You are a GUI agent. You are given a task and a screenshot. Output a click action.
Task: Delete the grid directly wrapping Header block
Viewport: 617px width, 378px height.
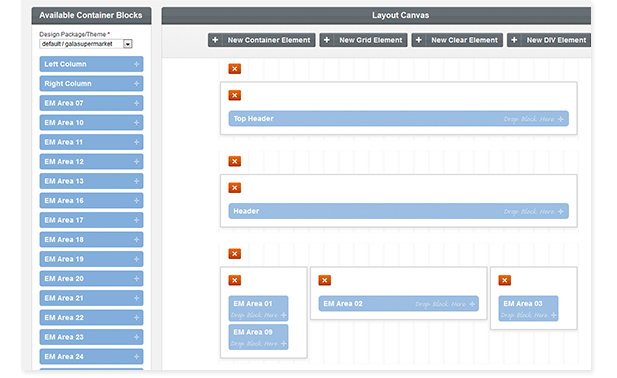[235, 188]
